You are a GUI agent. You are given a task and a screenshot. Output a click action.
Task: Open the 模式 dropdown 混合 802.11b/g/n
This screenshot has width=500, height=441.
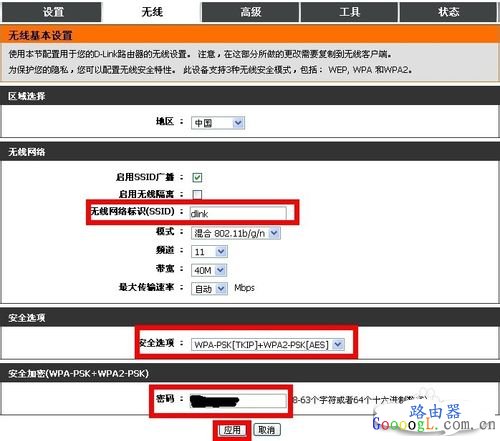pos(236,233)
